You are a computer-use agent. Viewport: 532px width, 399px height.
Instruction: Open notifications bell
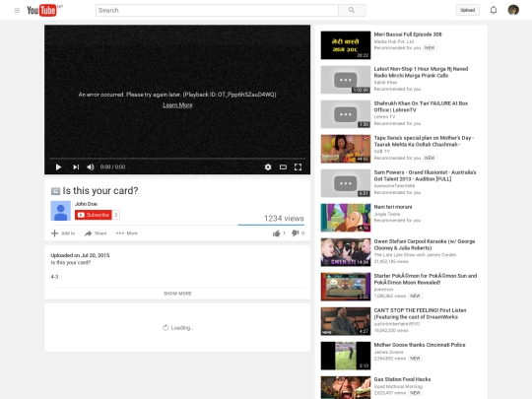494,10
